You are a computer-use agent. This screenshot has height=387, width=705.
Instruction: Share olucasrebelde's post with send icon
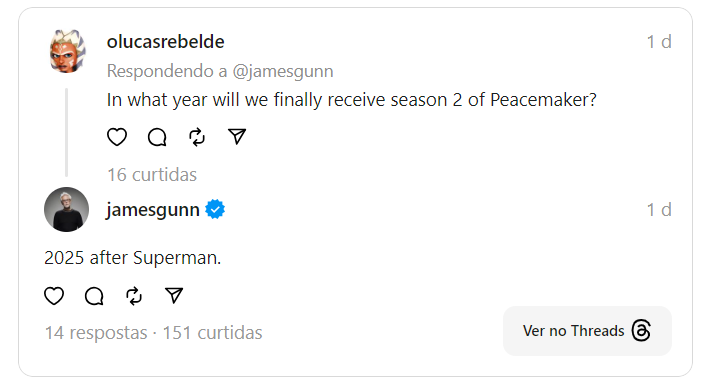(x=237, y=137)
